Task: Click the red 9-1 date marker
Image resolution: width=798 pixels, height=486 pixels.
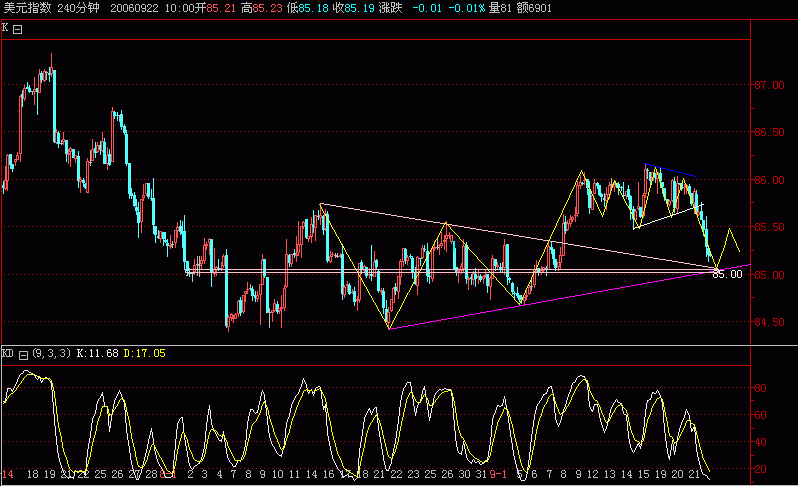Action: [x=498, y=474]
